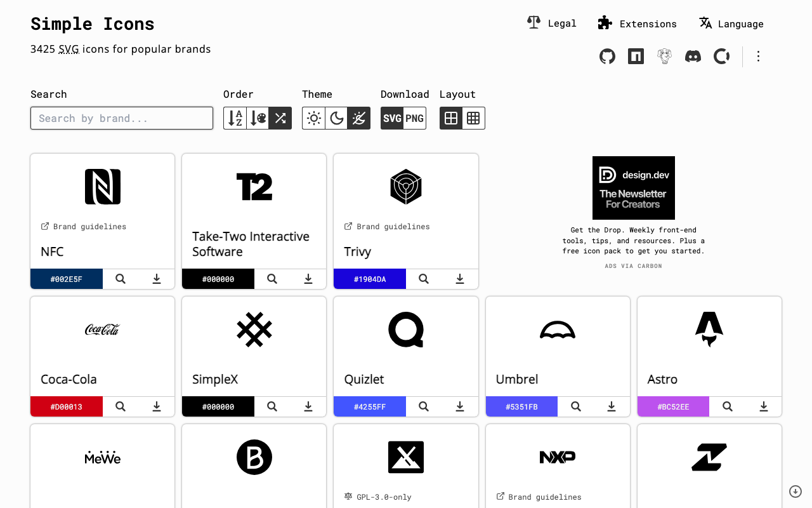
Task: Copy Trivy color #1904DA
Action: pyautogui.click(x=370, y=279)
